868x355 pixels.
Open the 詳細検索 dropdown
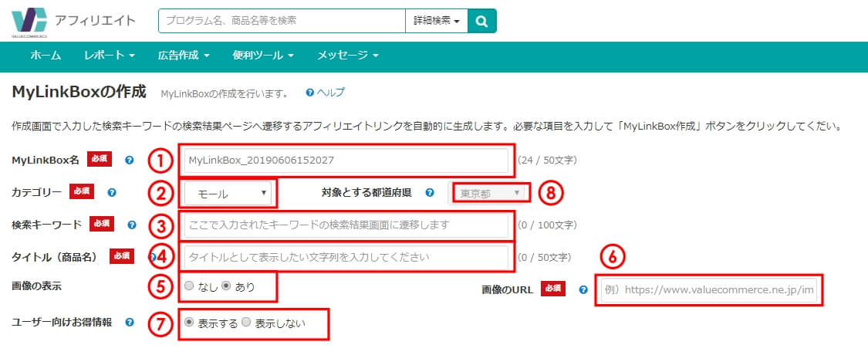(x=437, y=21)
